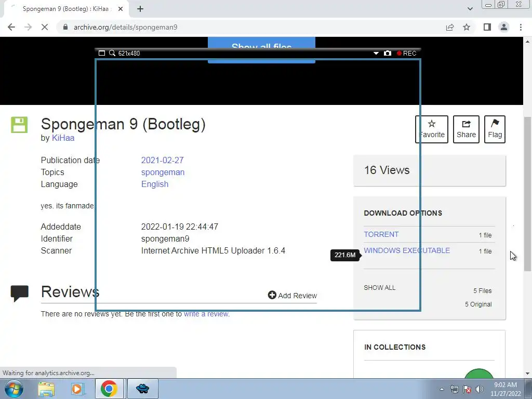Screen dimensions: 532x399
Task: Flag this item
Action: tap(495, 129)
